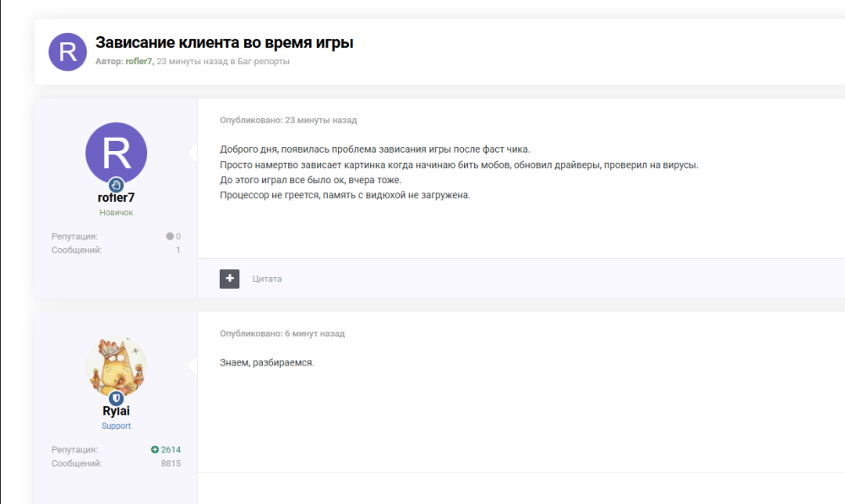The image size is (845, 504).
Task: Click the "Цитата" quote link
Action: pyautogui.click(x=268, y=279)
